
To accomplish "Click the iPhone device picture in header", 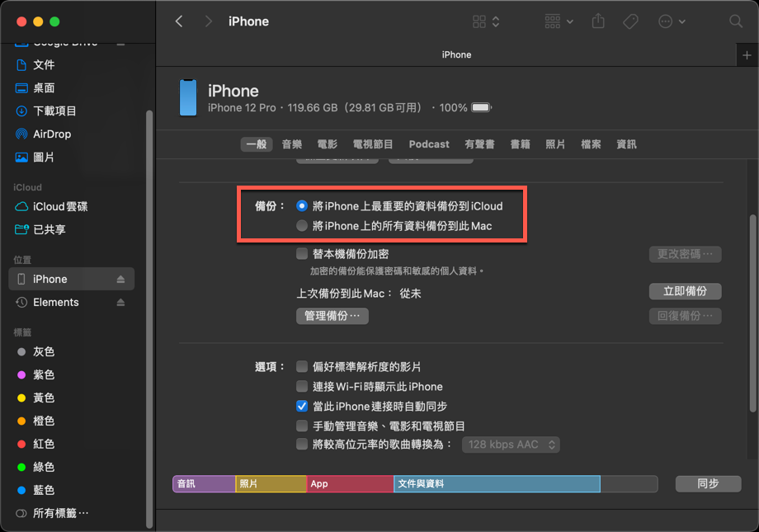I will 188,98.
